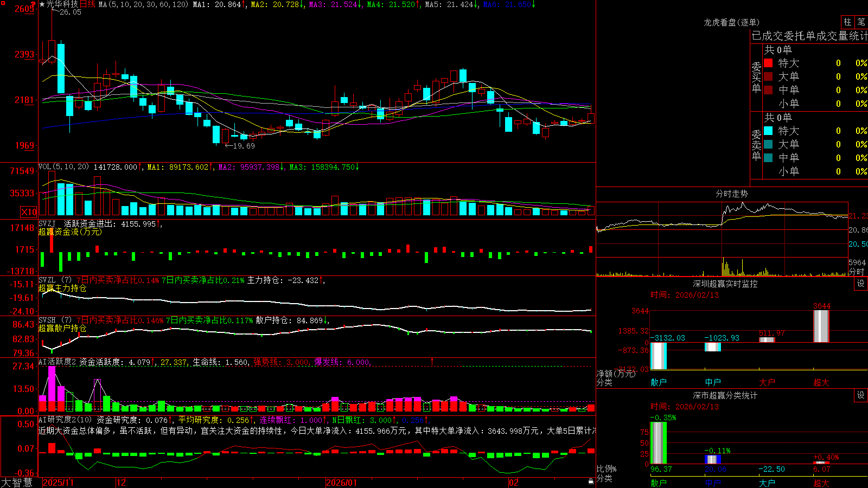This screenshot has width=868, height=488.
Task: Click the cyan 特大 sell-order color swatch
Action: click(x=768, y=131)
